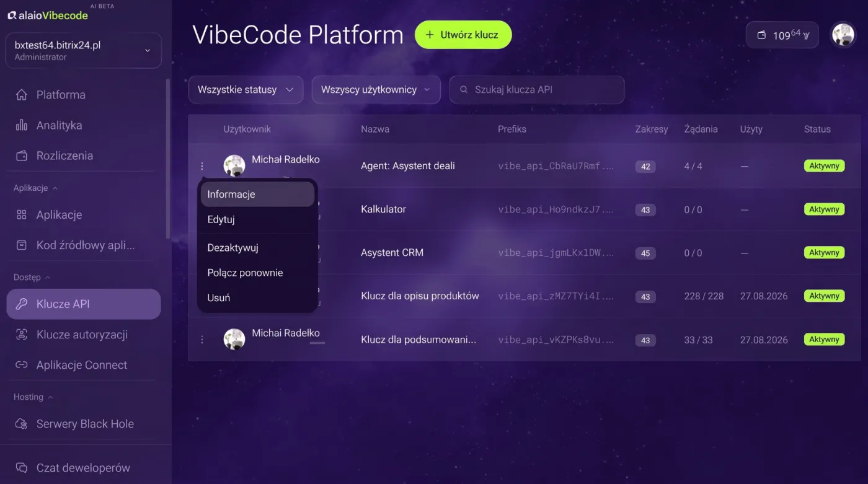This screenshot has width=868, height=484.
Task: Click the row menu dots for Agent: Asystent deali
Action: tap(202, 166)
